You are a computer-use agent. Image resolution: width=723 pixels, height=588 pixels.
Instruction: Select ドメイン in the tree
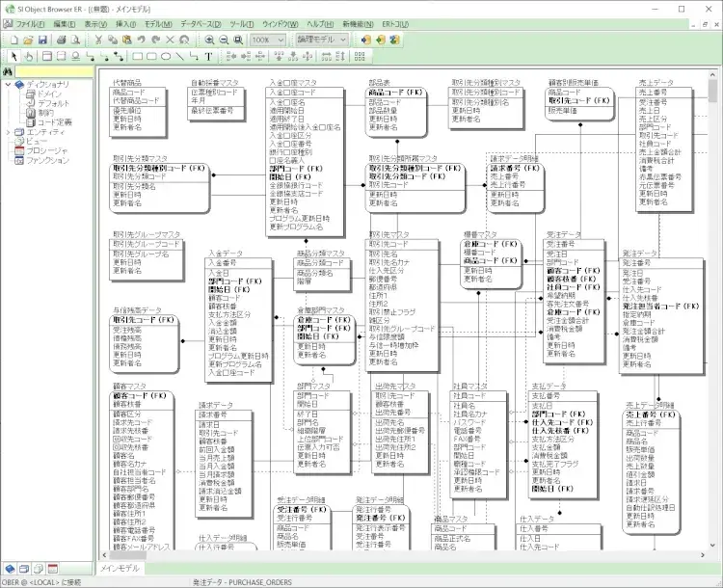click(49, 94)
